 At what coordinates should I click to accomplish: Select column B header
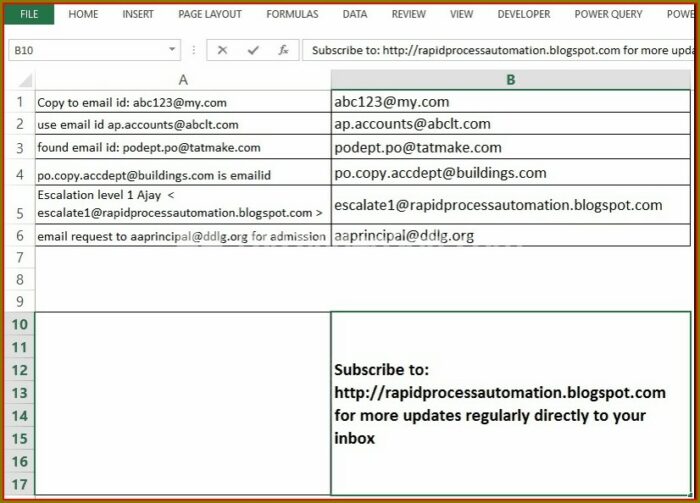(x=511, y=80)
